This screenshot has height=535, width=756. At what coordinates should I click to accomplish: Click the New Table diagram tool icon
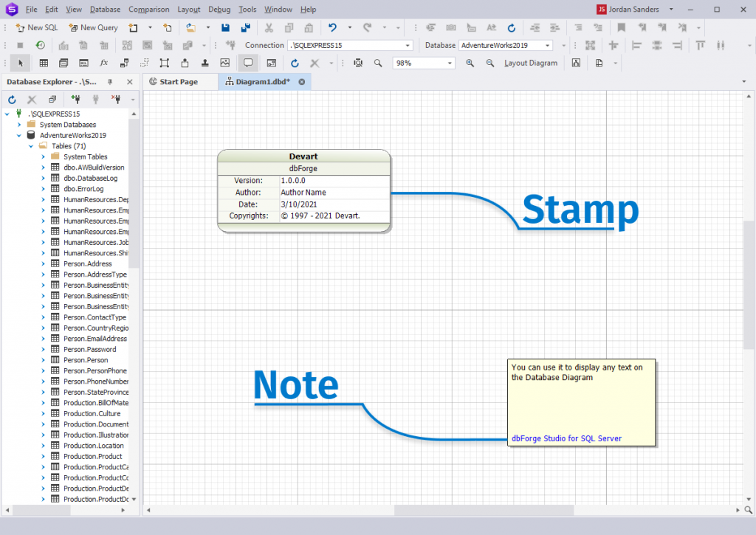(44, 63)
